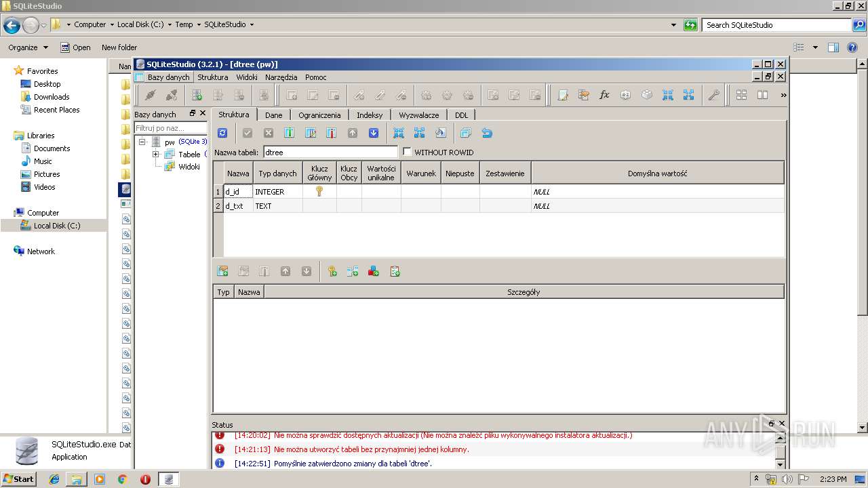Image resolution: width=868 pixels, height=488 pixels.
Task: Expand the toolbar overflow chevron
Action: click(783, 95)
